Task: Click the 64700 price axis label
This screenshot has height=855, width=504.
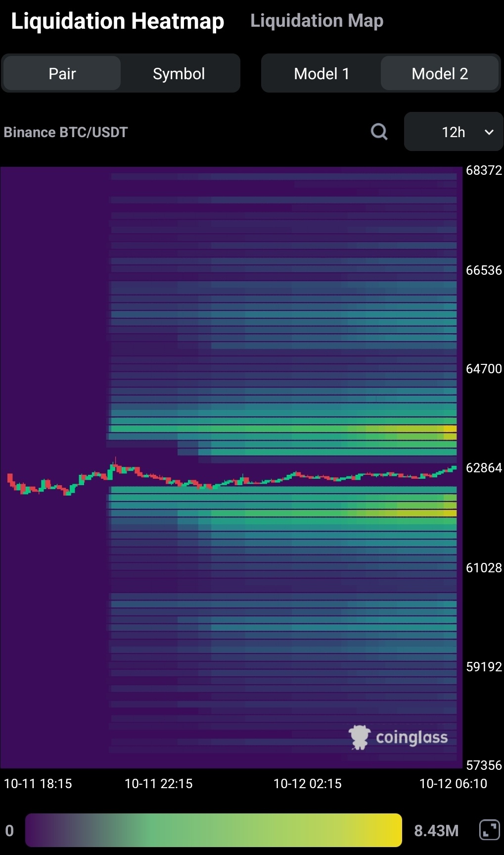Action: point(484,369)
